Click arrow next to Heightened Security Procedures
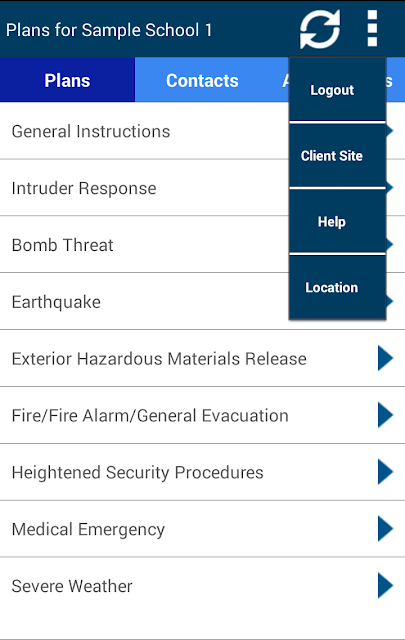 [x=385, y=472]
